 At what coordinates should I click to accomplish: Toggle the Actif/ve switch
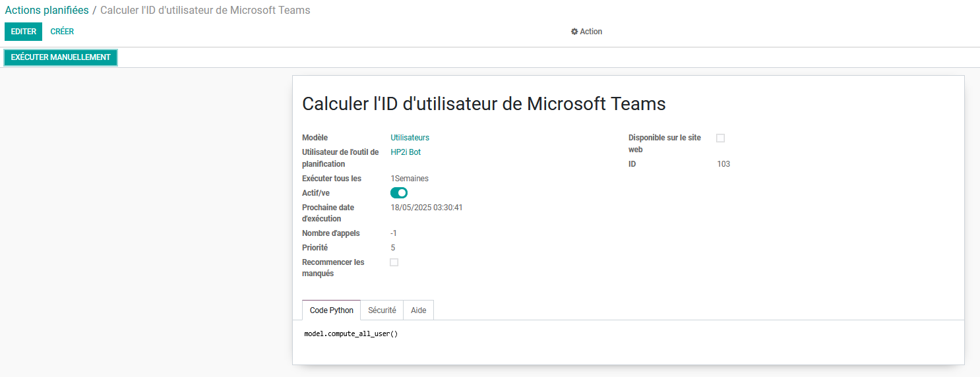[x=399, y=192]
